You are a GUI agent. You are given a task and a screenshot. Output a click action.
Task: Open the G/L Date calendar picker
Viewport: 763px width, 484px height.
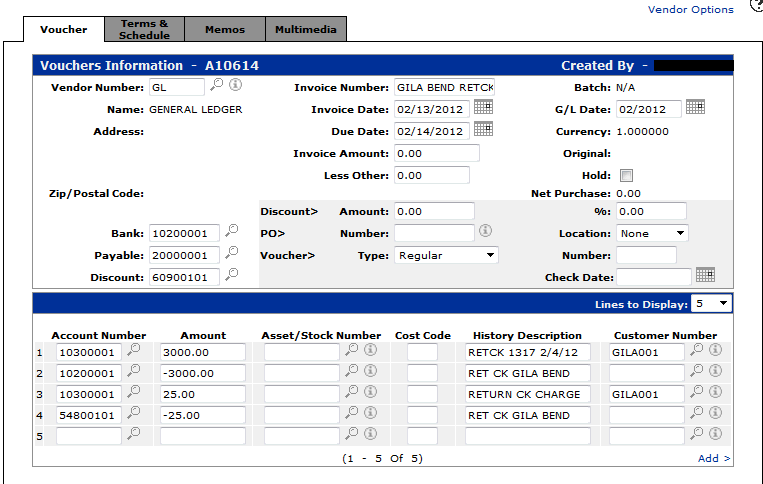pos(696,108)
